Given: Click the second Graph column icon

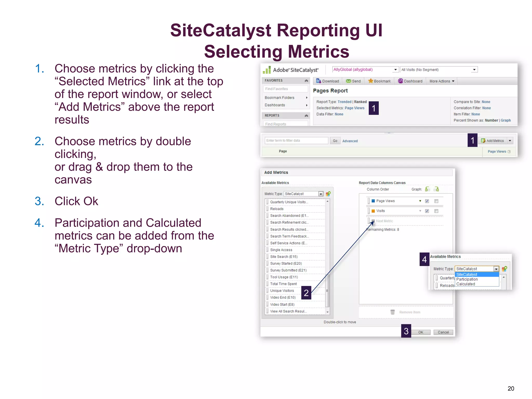Looking at the screenshot, I should tap(436, 189).
